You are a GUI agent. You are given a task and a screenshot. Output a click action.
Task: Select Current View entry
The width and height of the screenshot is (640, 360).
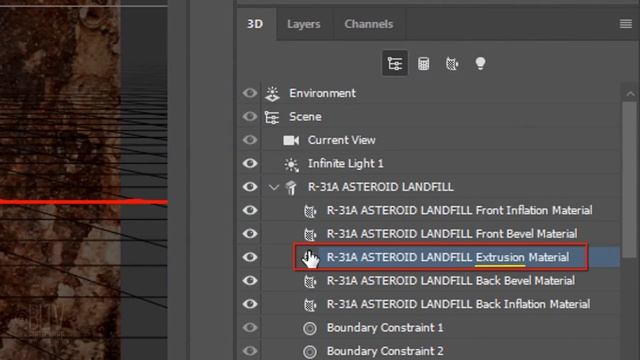click(441, 140)
